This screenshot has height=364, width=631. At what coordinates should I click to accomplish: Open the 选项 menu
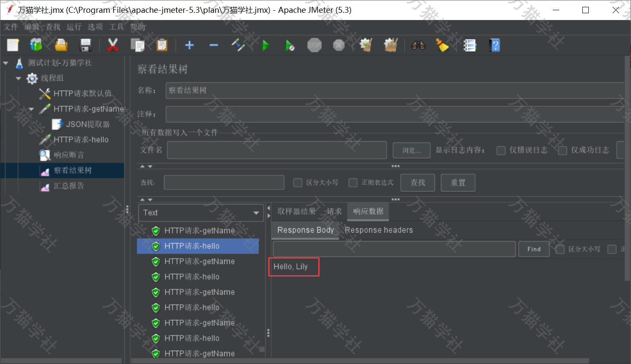point(95,27)
